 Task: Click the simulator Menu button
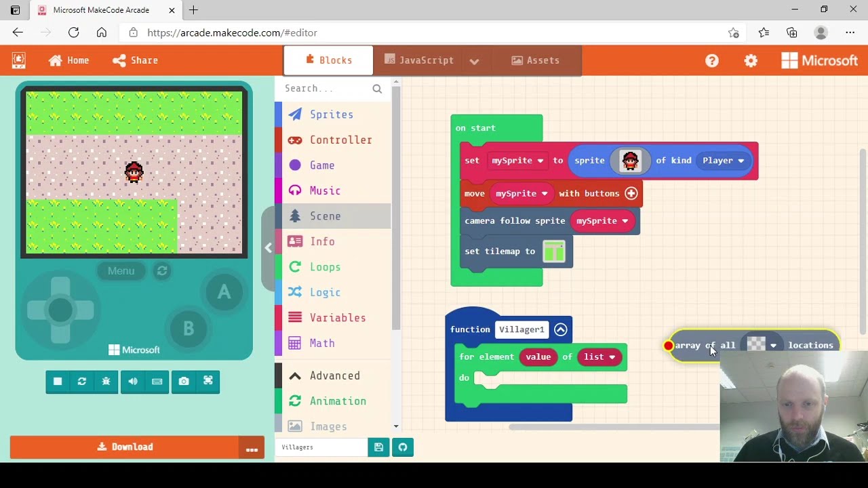point(121,271)
